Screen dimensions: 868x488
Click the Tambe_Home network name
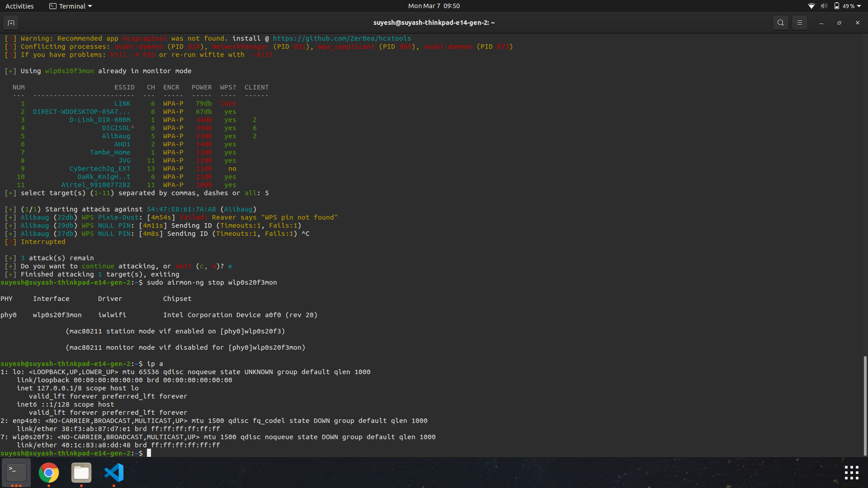tap(110, 152)
